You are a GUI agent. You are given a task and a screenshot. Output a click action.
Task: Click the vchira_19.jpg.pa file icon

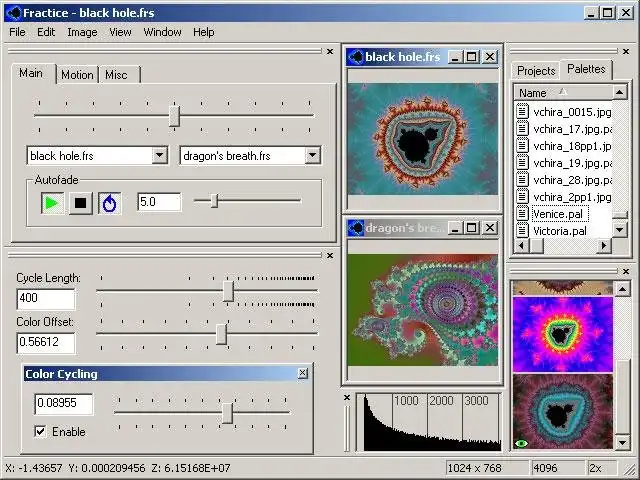pos(522,163)
